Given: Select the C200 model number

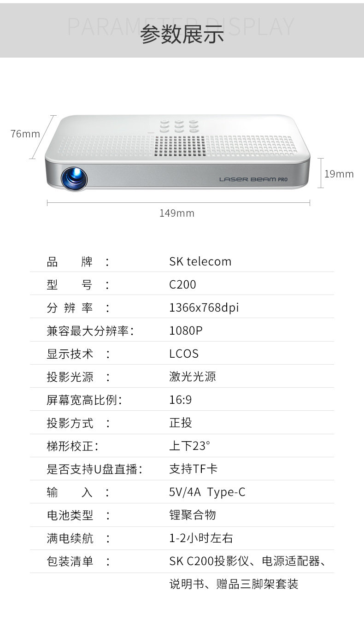Looking at the screenshot, I should (182, 284).
